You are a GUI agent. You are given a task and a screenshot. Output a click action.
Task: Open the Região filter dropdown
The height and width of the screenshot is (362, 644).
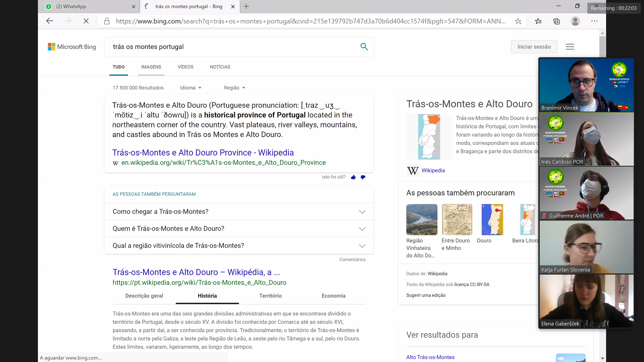(234, 88)
